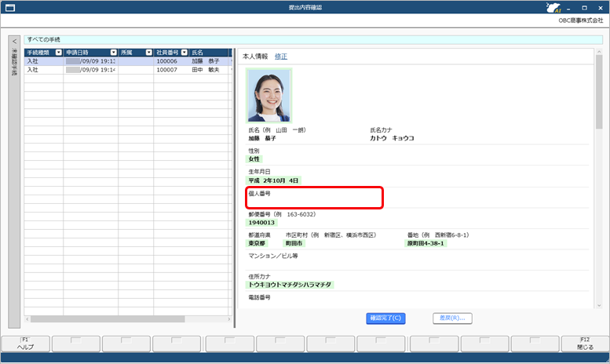
Task: Select the row for employee 加藤 恭子
Action: (x=126, y=60)
